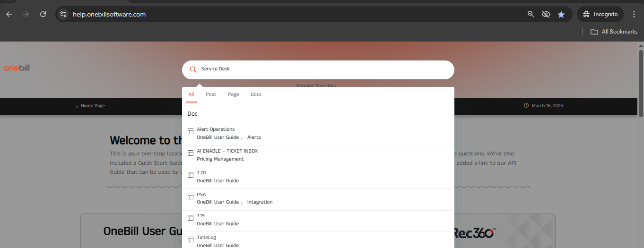Viewport: 644px width, 248px height.
Task: Open the 7.20 doc result
Action: [x=318, y=178]
